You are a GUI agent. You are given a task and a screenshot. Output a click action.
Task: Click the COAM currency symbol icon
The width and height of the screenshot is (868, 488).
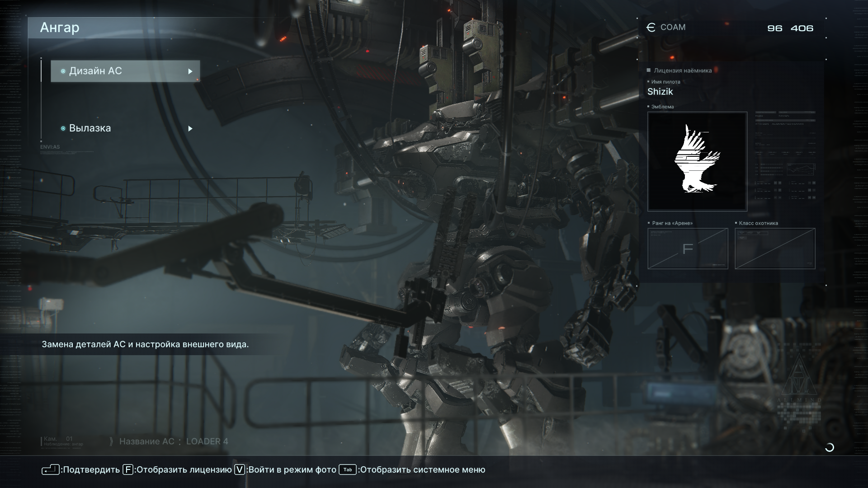(651, 28)
